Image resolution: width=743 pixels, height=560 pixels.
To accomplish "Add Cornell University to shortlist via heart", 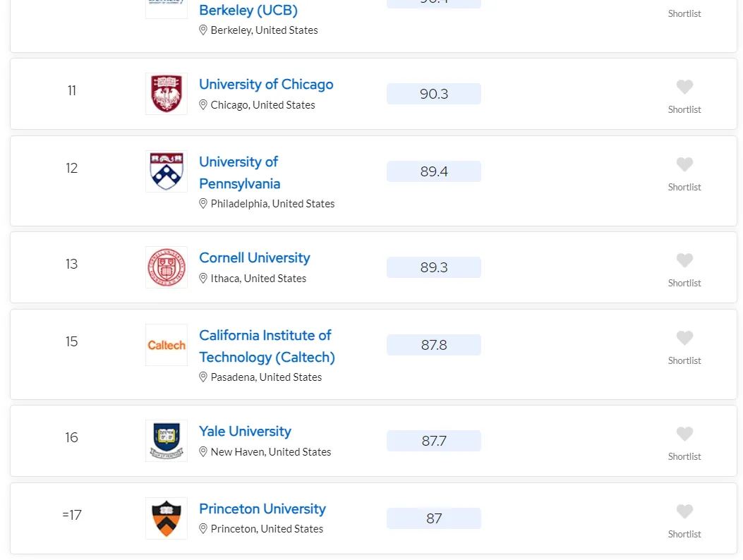I will point(684,260).
